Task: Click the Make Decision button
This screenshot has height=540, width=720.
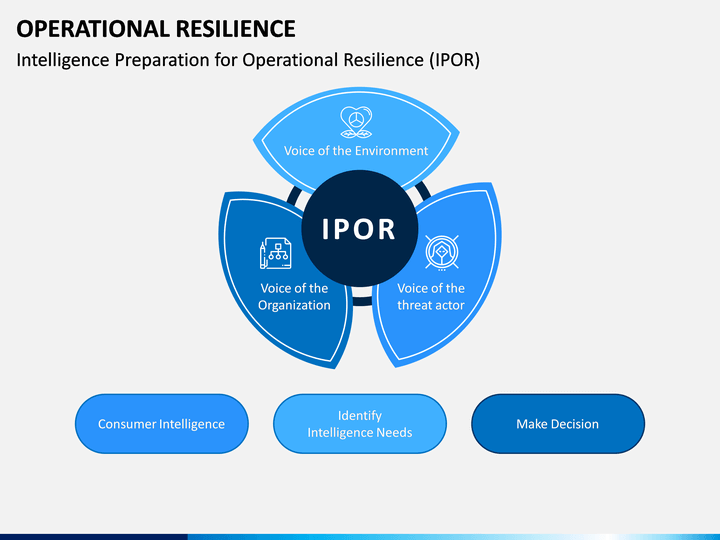Action: point(558,424)
